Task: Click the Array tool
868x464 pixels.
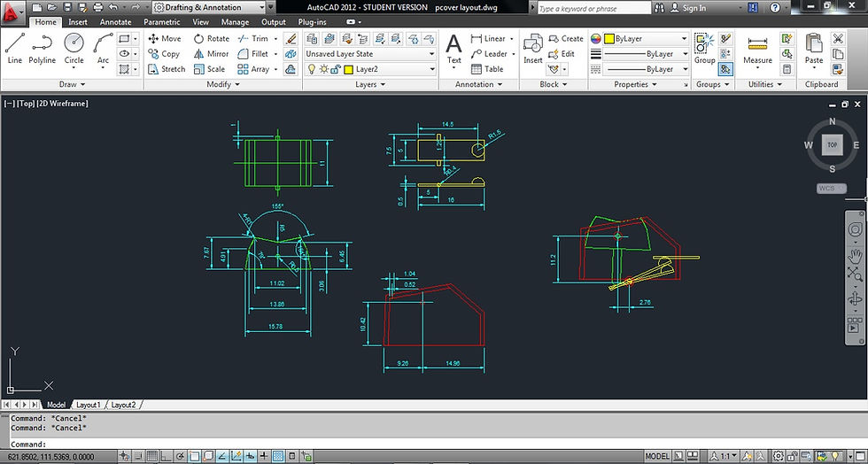Action: click(253, 69)
